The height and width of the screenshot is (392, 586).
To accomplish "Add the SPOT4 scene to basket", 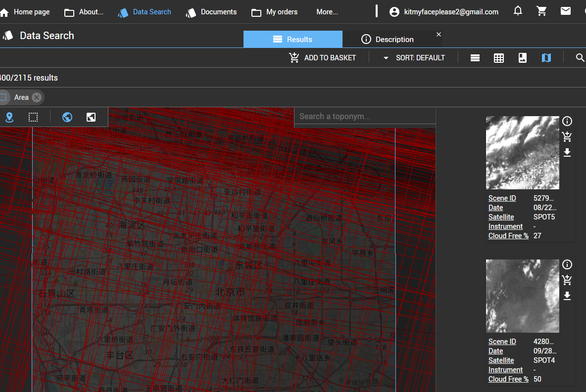I will coord(567,280).
